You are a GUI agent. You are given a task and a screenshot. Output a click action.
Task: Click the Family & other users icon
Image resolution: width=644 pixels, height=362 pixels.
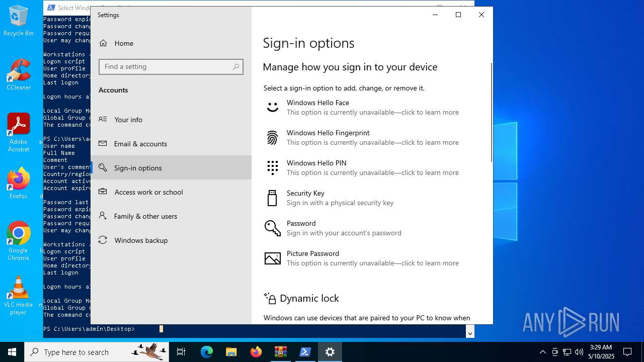coord(103,216)
